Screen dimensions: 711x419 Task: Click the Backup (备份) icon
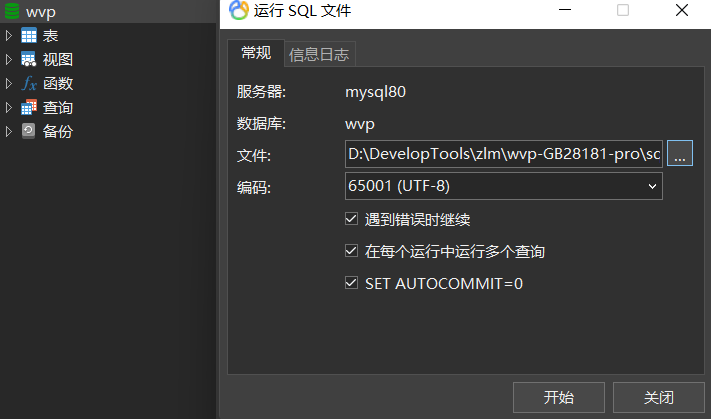pos(29,131)
